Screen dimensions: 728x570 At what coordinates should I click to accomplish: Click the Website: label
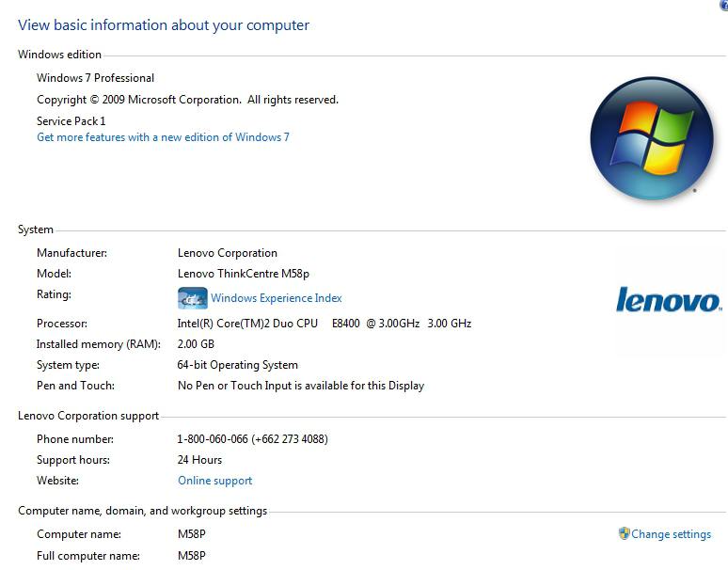pos(57,481)
